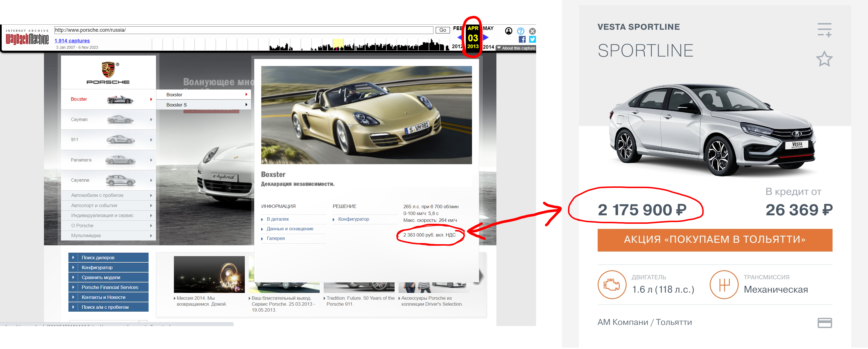Select the MAY month in the Wayback toolbar

point(488,28)
